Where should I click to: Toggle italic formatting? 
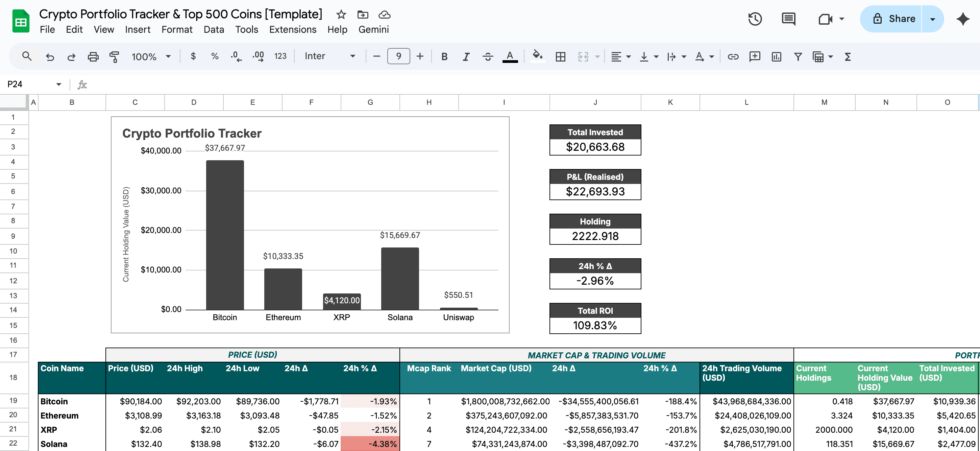coord(466,57)
